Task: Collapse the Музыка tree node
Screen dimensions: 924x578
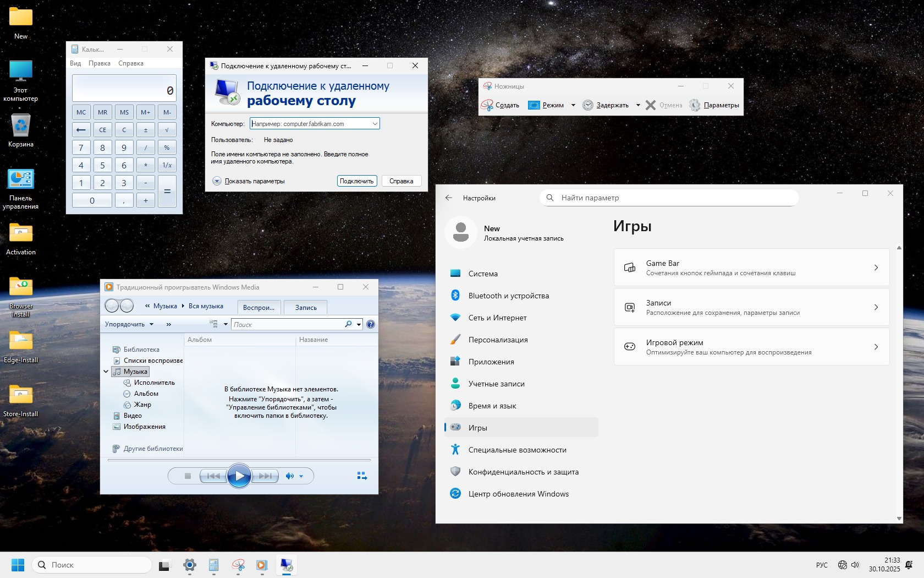Action: 106,372
